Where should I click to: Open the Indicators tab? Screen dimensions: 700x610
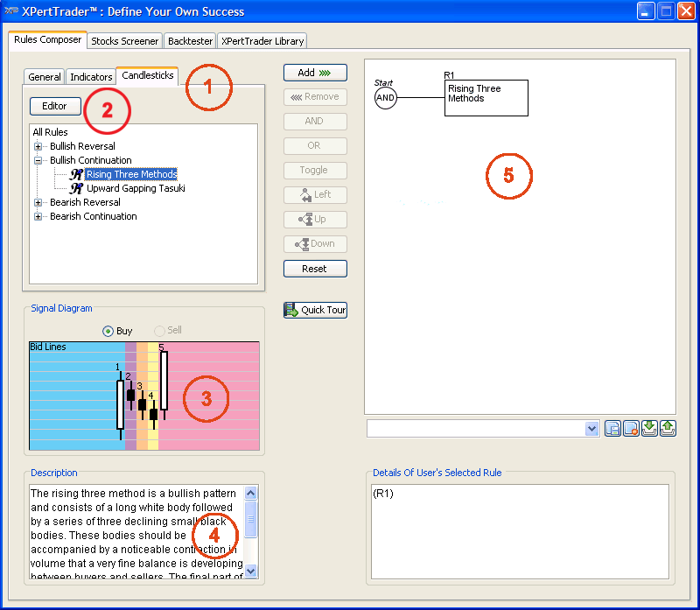[91, 77]
